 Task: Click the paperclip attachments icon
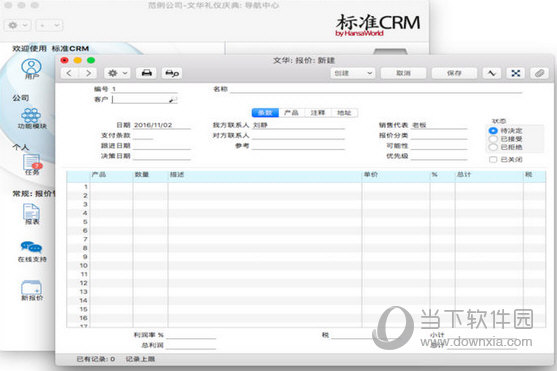539,73
